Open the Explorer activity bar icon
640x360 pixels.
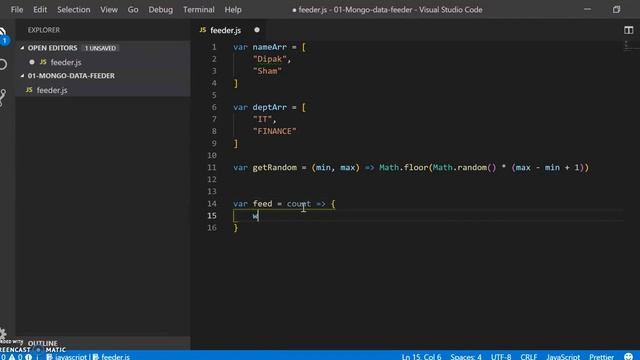(x=3, y=35)
